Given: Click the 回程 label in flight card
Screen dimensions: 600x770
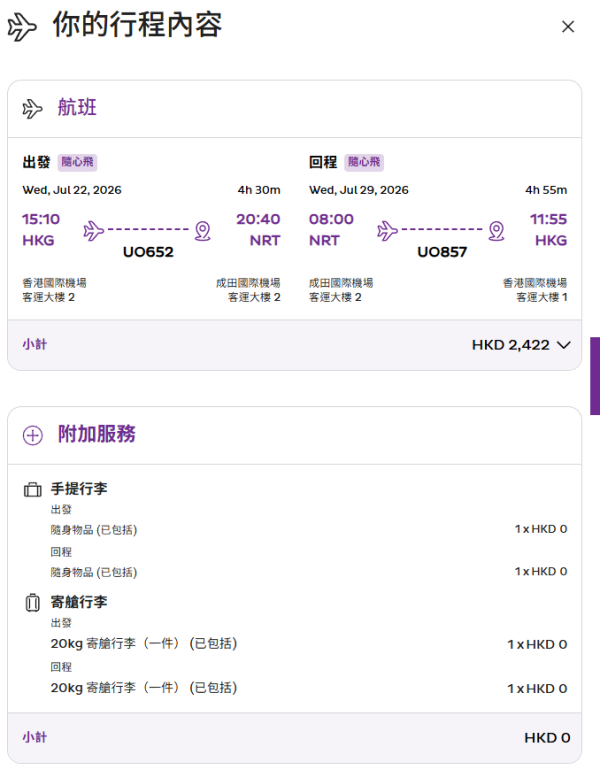Looking at the screenshot, I should pos(323,162).
